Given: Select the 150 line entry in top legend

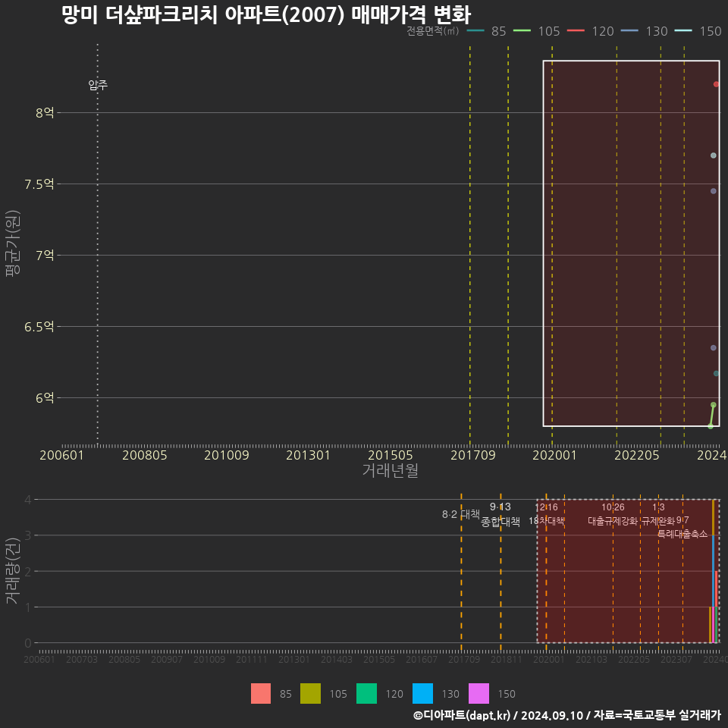Looking at the screenshot, I should 698,31.
